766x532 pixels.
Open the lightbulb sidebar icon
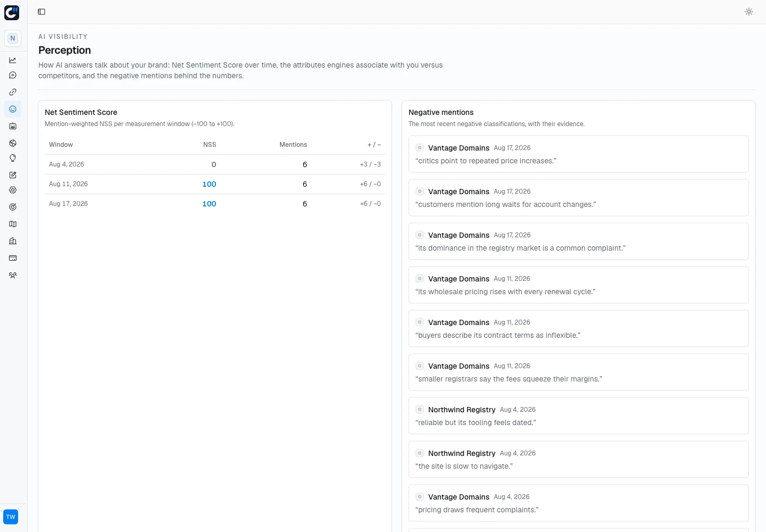point(13,158)
